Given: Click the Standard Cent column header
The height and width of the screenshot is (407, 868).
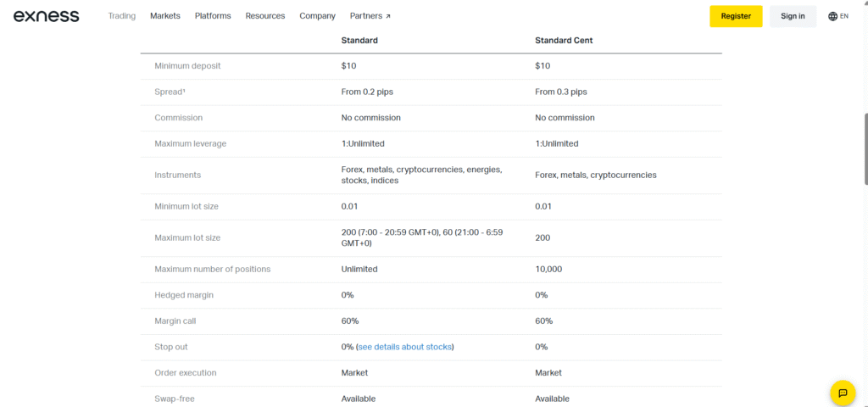Looking at the screenshot, I should [564, 41].
